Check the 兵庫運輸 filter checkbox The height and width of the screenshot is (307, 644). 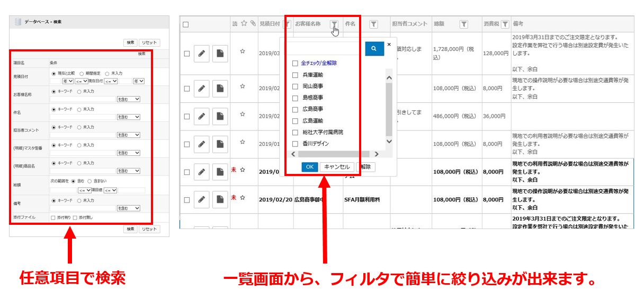[295, 75]
